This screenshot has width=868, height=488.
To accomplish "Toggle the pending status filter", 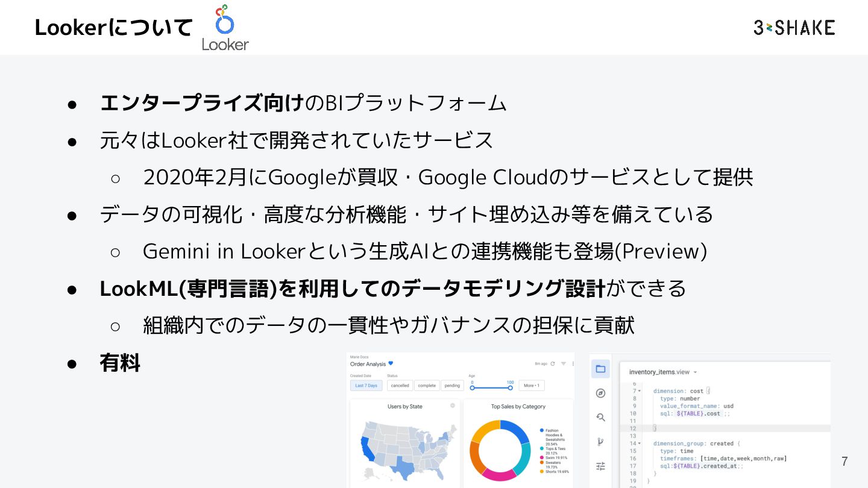I will click(x=452, y=386).
